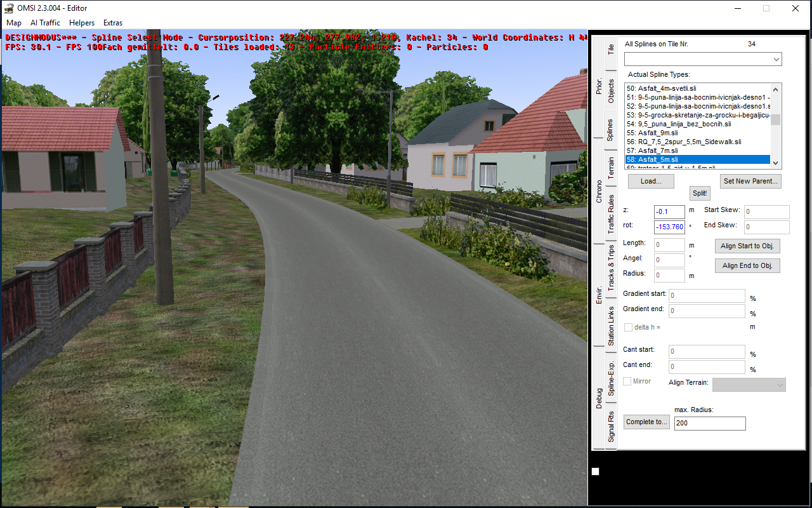Viewport: 812px width, 508px height.
Task: Minimize the OMSI Editor window
Action: (x=737, y=8)
